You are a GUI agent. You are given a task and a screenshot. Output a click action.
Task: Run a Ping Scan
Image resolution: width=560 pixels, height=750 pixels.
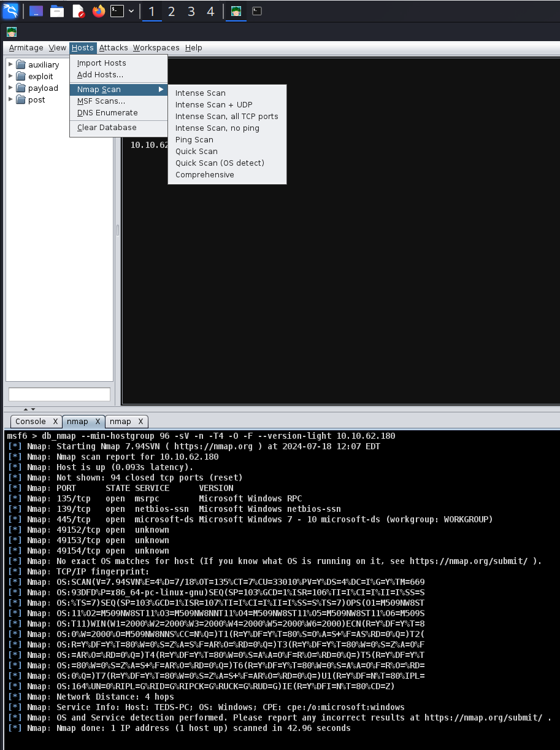(x=227, y=140)
